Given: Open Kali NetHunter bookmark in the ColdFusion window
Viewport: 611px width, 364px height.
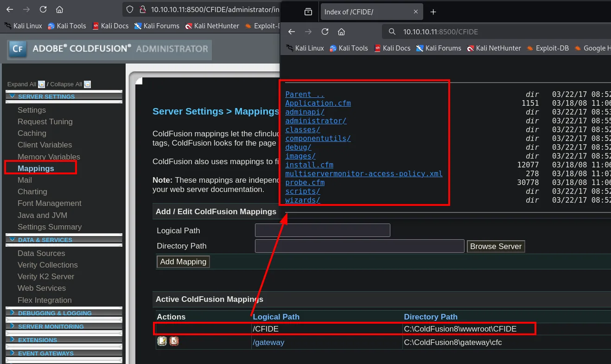Looking at the screenshot, I should pyautogui.click(x=212, y=26).
